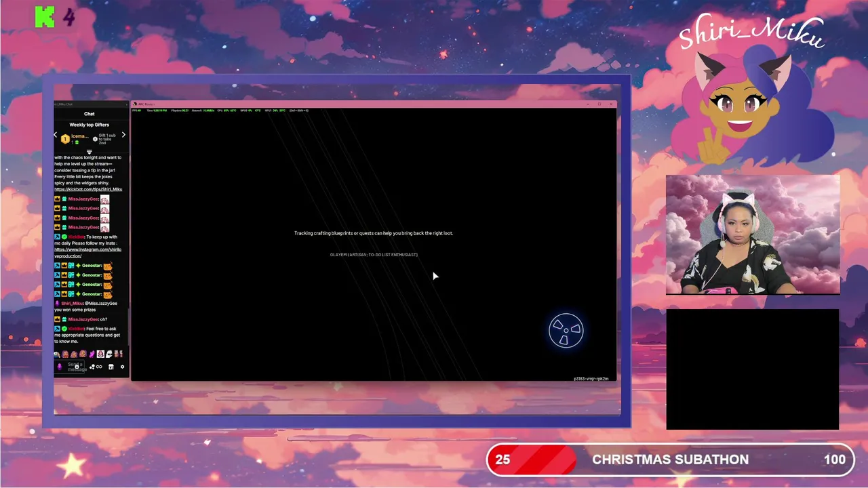This screenshot has height=488, width=868.
Task: Click the Shiri_Miku username in chat
Action: point(72,304)
